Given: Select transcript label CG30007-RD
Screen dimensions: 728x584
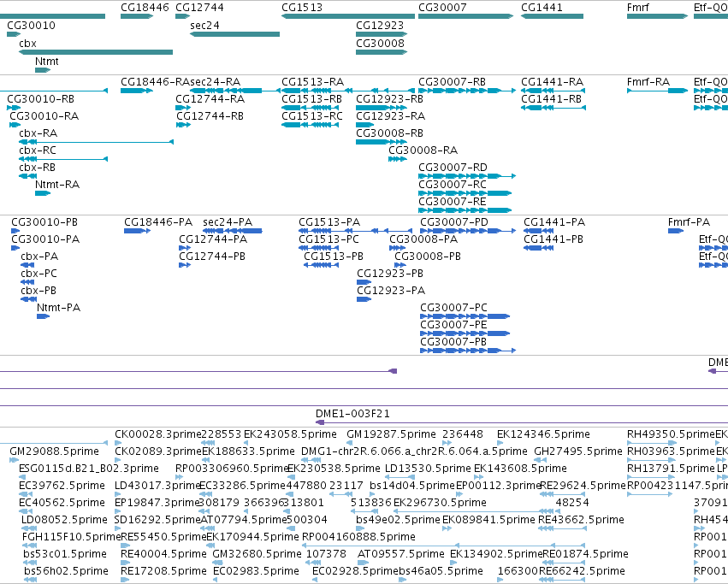Looking at the screenshot, I should point(453,168).
